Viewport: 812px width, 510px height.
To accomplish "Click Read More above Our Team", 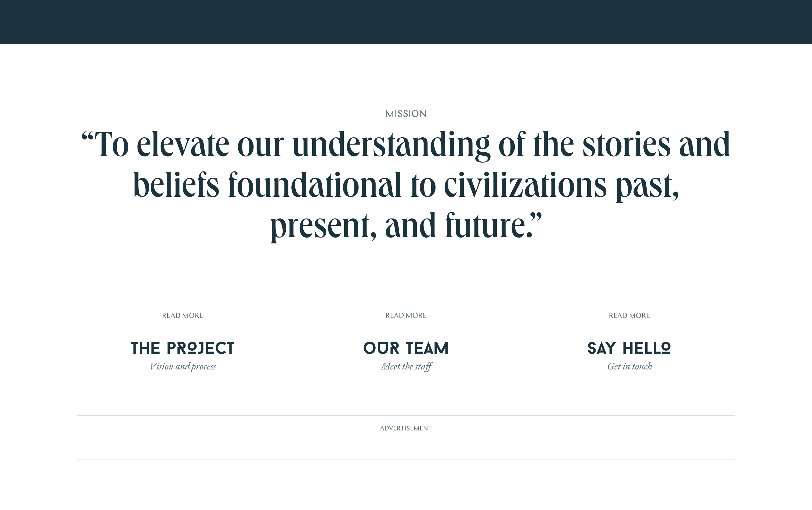I will click(406, 315).
